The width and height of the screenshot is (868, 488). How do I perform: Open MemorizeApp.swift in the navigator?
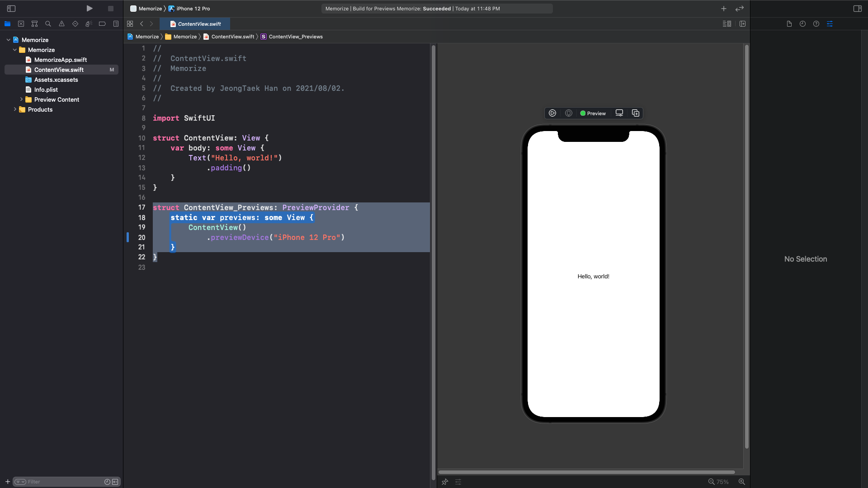pyautogui.click(x=60, y=60)
